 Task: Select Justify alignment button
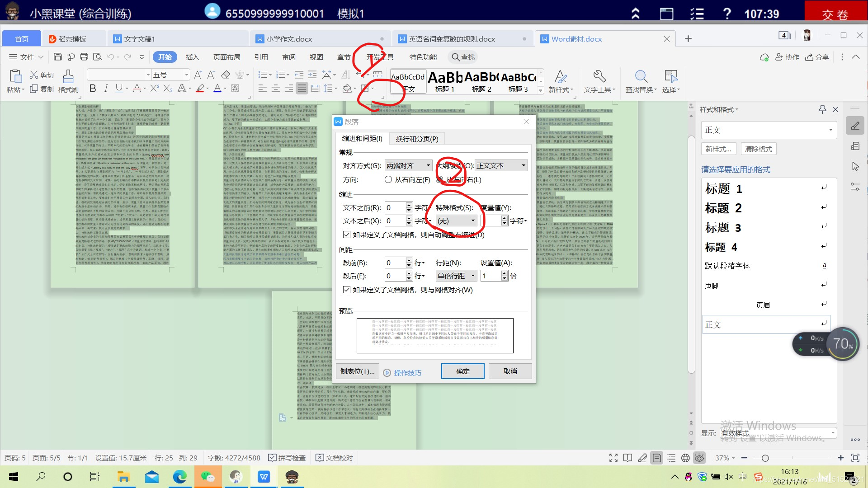[302, 88]
